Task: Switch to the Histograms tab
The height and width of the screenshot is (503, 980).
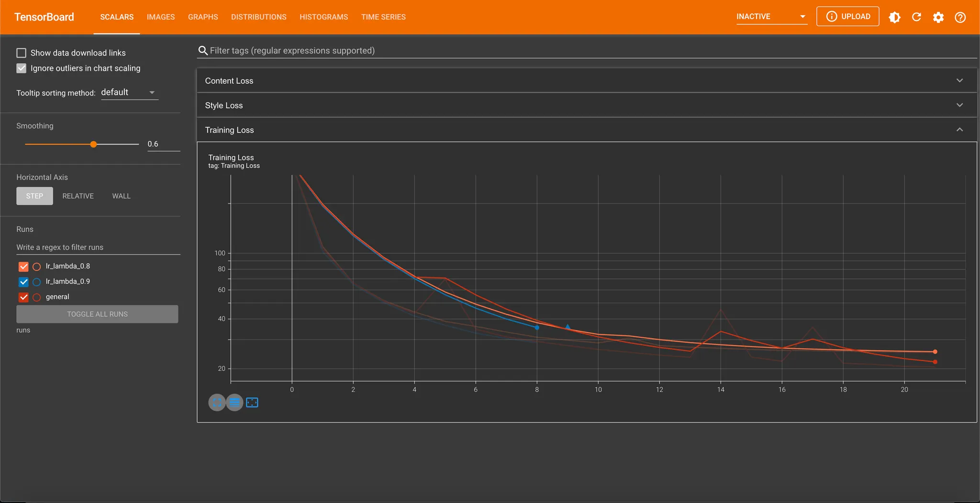Action: click(324, 17)
